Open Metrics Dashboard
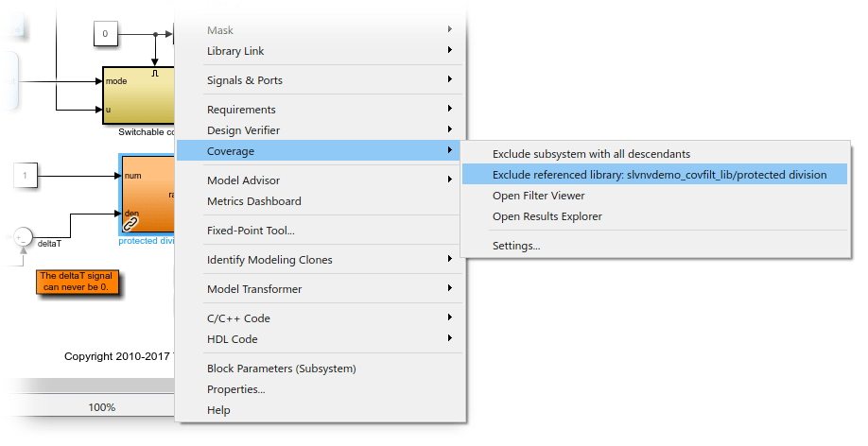The height and width of the screenshot is (446, 868). (253, 201)
